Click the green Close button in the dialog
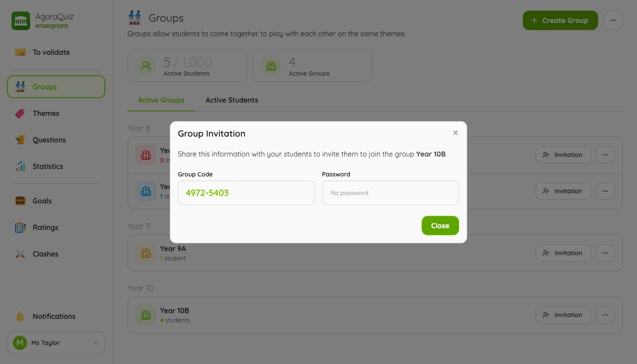Image resolution: width=637 pixels, height=364 pixels. pyautogui.click(x=440, y=226)
